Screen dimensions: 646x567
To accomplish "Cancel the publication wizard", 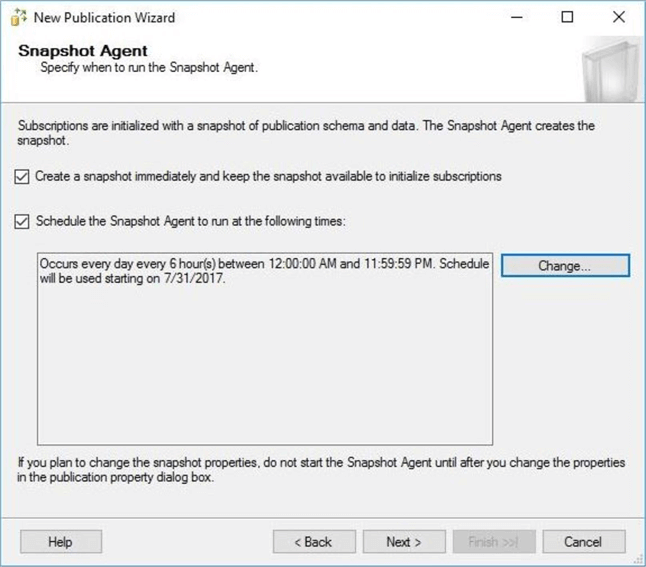I will click(x=582, y=542).
